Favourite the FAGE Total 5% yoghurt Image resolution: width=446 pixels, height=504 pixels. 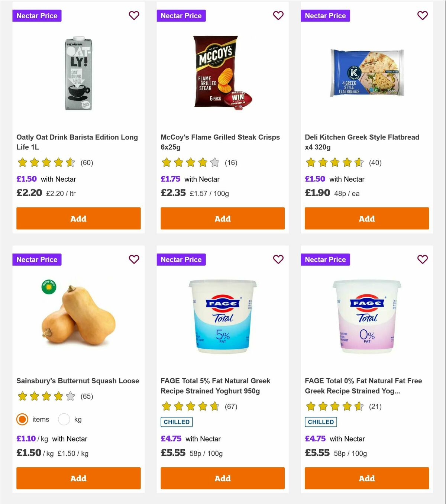tap(278, 259)
